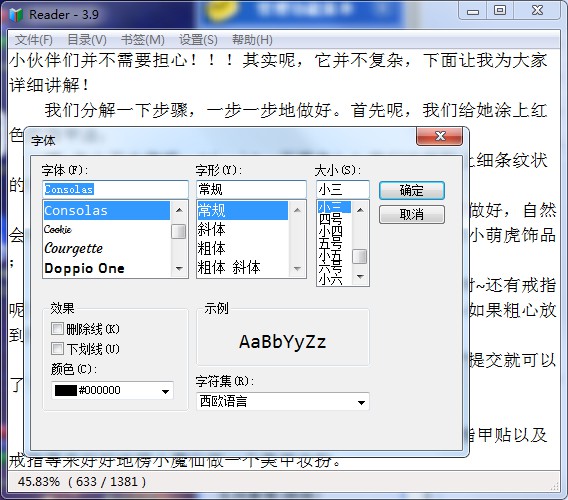Image resolution: width=568 pixels, height=500 pixels.
Task: Close the 字体 font dialog
Action: pyautogui.click(x=439, y=137)
